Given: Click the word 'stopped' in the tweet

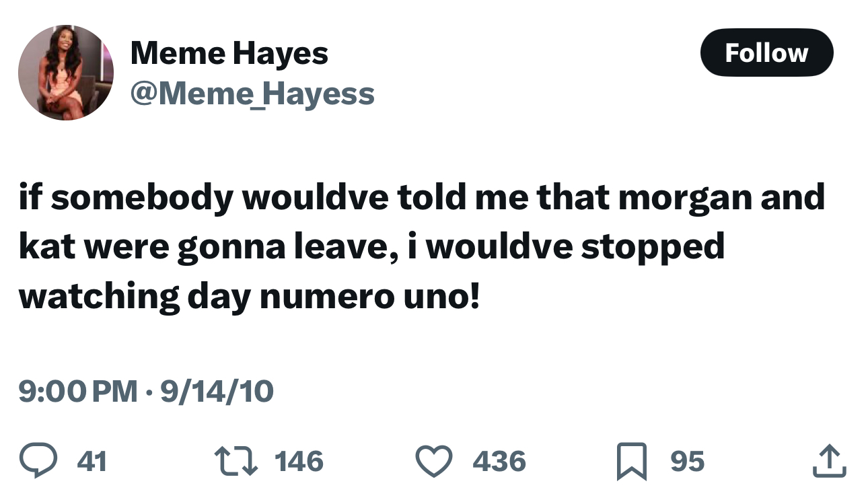Looking at the screenshot, I should [x=652, y=248].
